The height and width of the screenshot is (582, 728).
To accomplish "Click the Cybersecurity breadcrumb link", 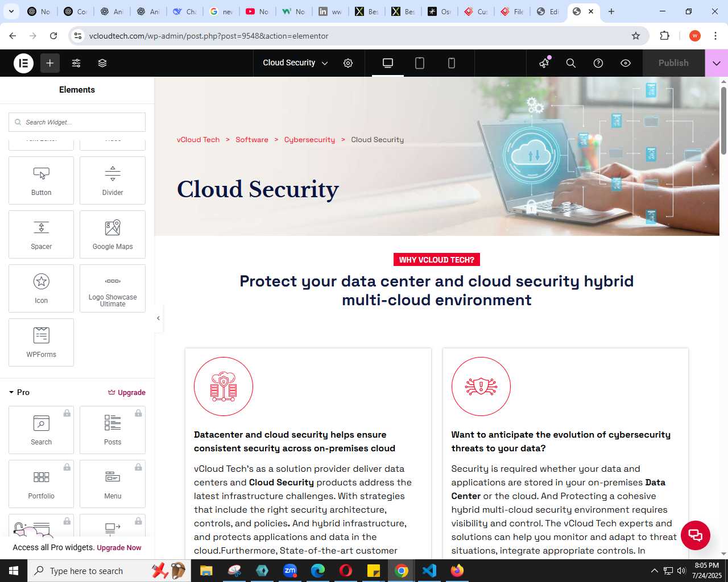I will [x=309, y=140].
